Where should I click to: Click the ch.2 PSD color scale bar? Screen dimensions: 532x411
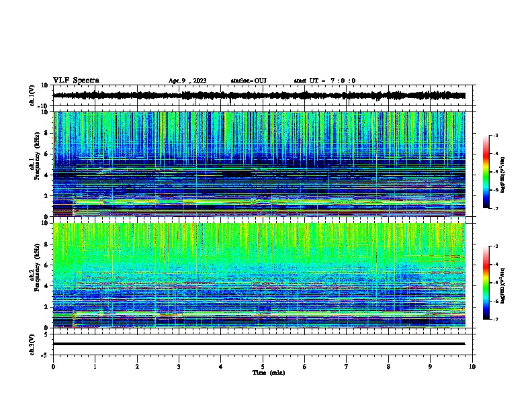[486, 283]
